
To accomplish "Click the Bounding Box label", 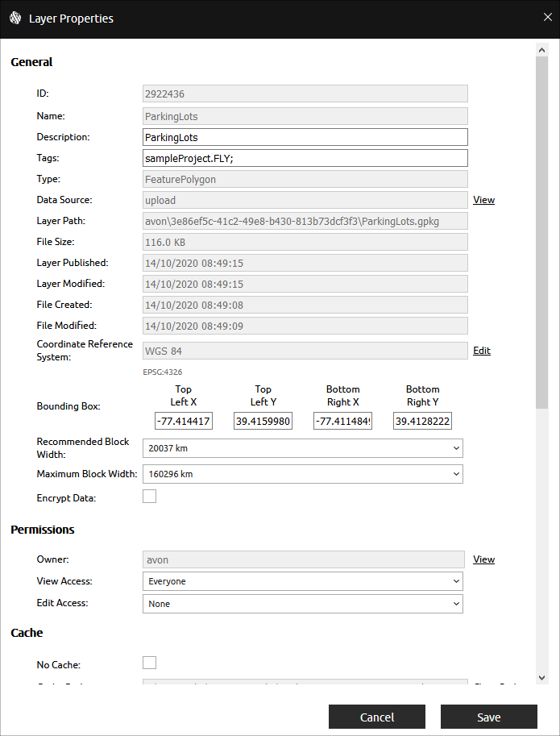I will (x=68, y=406).
